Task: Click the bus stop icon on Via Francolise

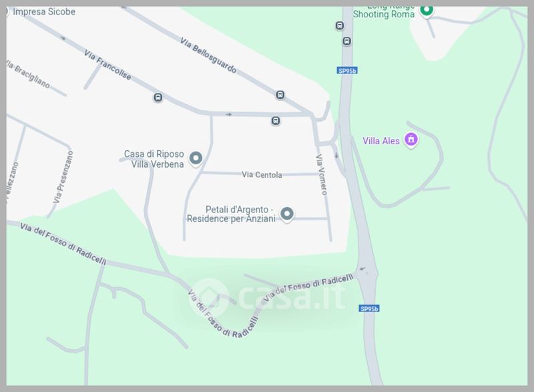Action: [158, 97]
